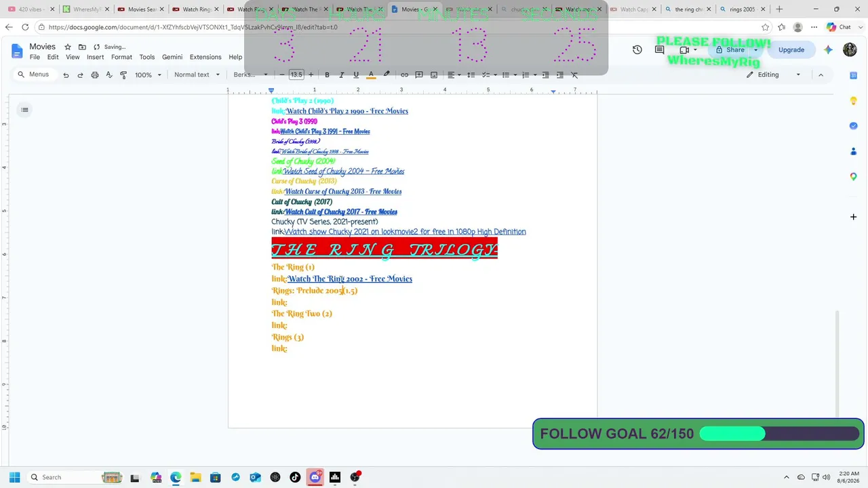Open the Gemini menu
Image resolution: width=868 pixels, height=488 pixels.
[172, 57]
